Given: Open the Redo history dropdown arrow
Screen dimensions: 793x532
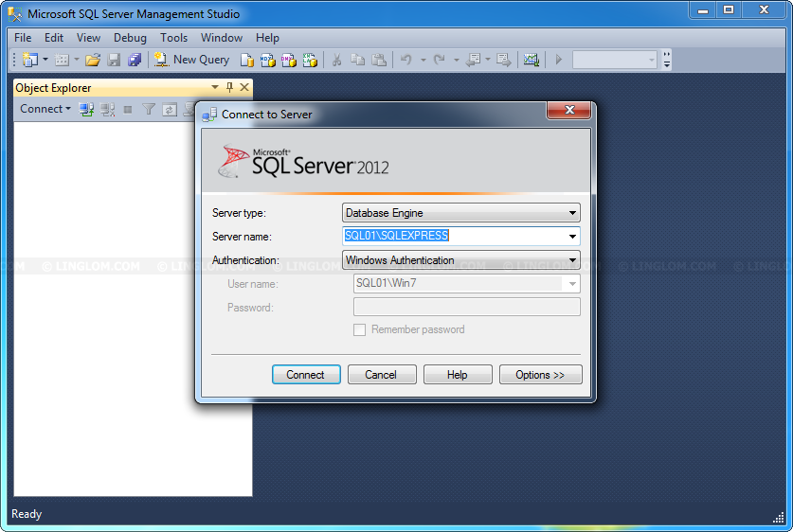Looking at the screenshot, I should 456,60.
